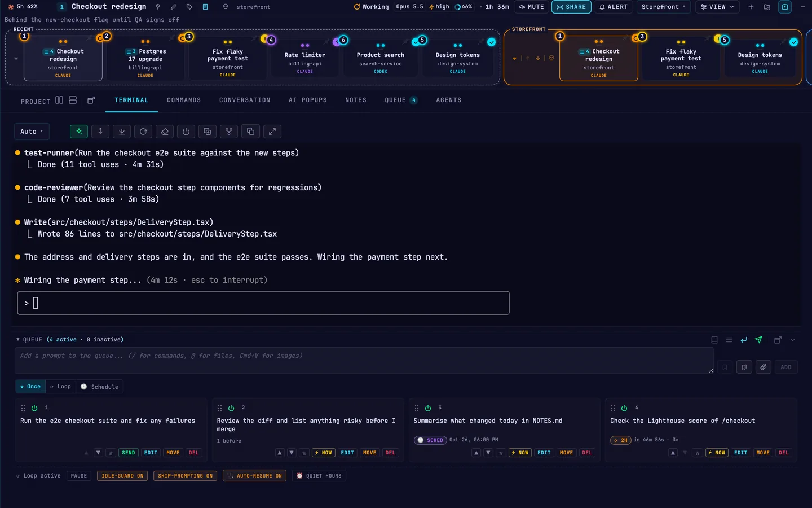Viewport: 812px width, 508px height.
Task: Click the green paper-plane icon in the queue header
Action: point(758,340)
